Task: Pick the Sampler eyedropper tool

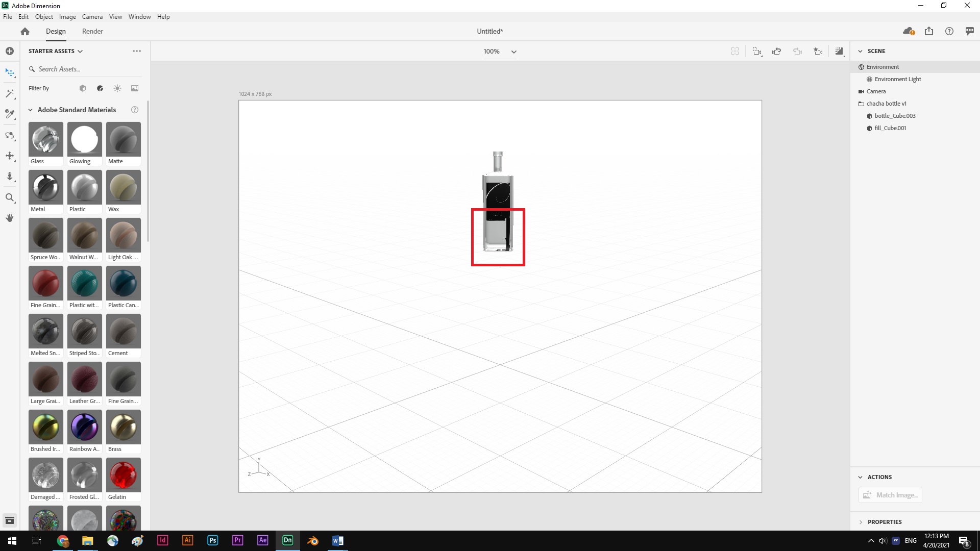Action: tap(10, 114)
